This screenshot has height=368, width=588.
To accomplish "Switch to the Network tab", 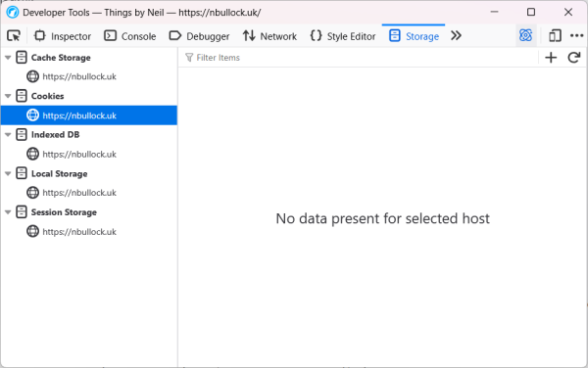I will coord(269,36).
